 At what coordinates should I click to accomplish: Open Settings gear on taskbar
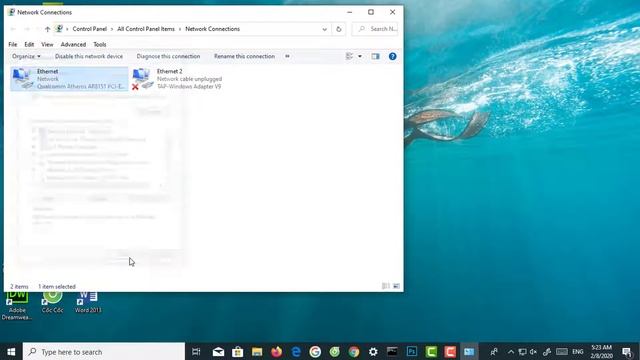pos(373,352)
